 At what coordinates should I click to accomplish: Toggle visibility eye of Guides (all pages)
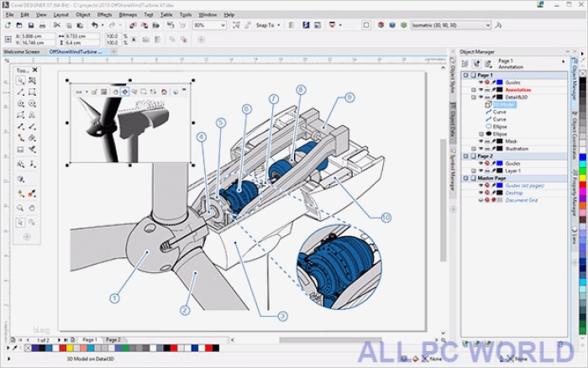tap(480, 186)
